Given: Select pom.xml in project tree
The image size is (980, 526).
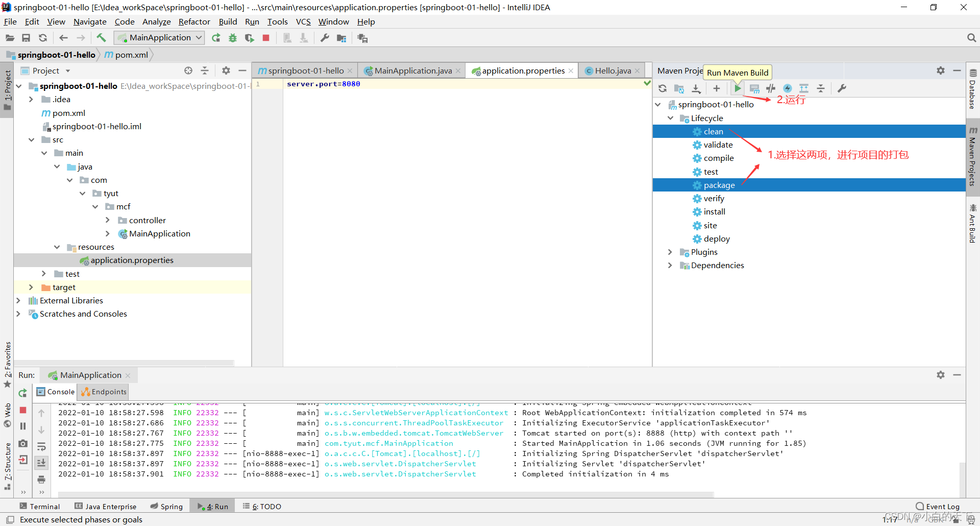Looking at the screenshot, I should click(68, 113).
